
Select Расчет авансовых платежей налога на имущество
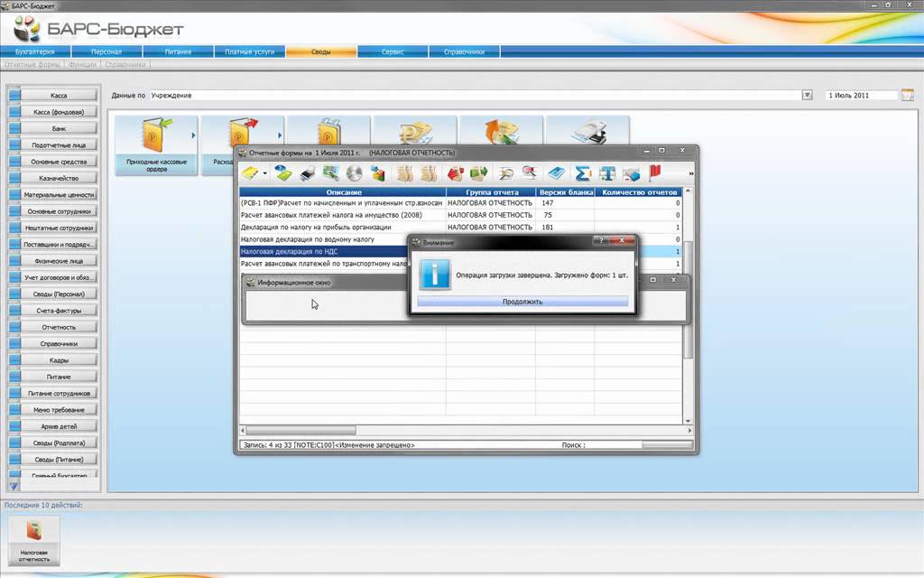[x=461, y=215]
